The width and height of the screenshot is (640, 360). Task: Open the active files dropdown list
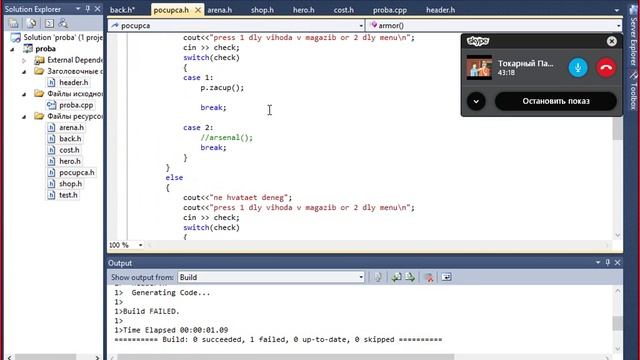(616, 10)
